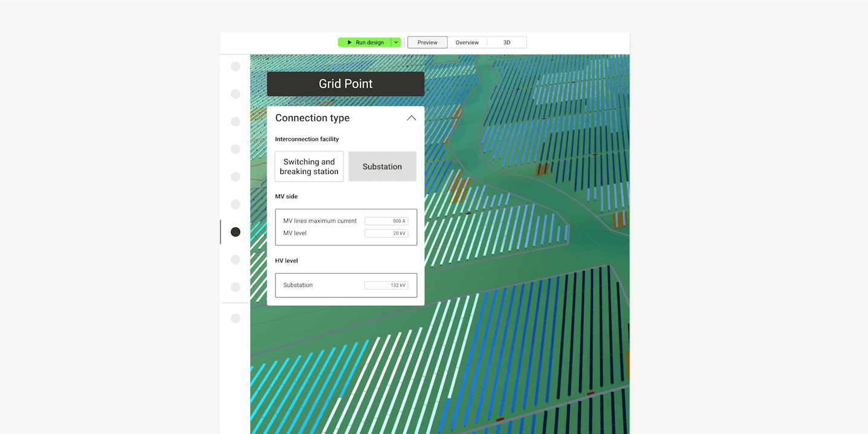The width and height of the screenshot is (868, 434).
Task: Collapse the Connection type section
Action: (411, 118)
